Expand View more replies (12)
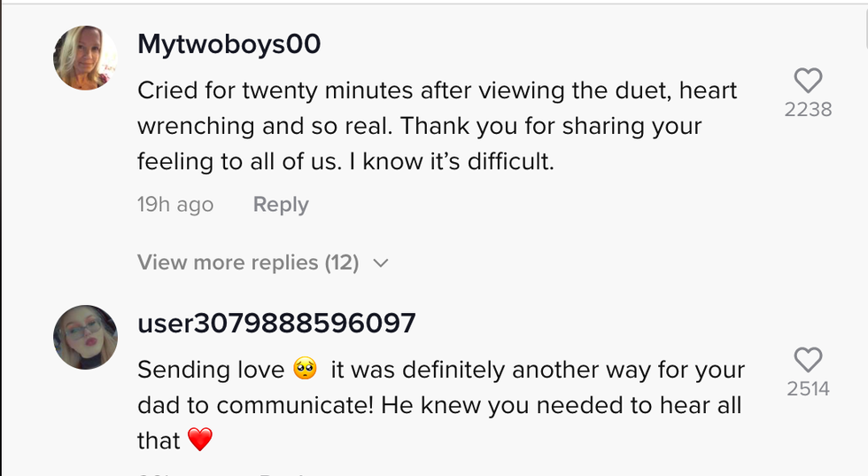 (248, 262)
